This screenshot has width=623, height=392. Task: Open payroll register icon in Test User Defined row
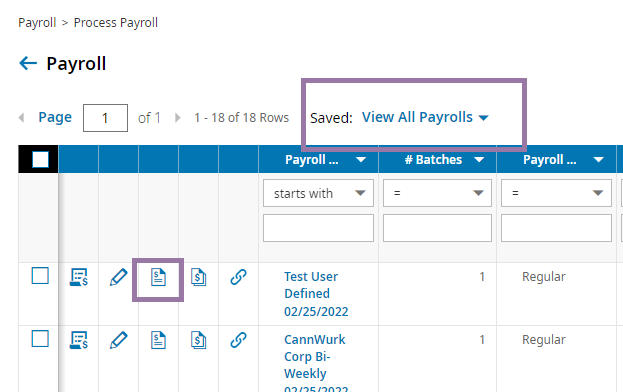79,277
